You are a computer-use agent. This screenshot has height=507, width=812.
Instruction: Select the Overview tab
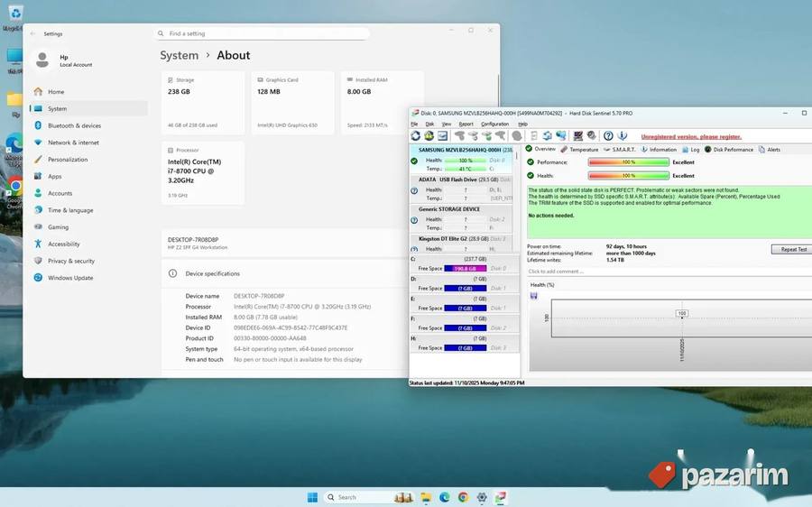pyautogui.click(x=540, y=149)
